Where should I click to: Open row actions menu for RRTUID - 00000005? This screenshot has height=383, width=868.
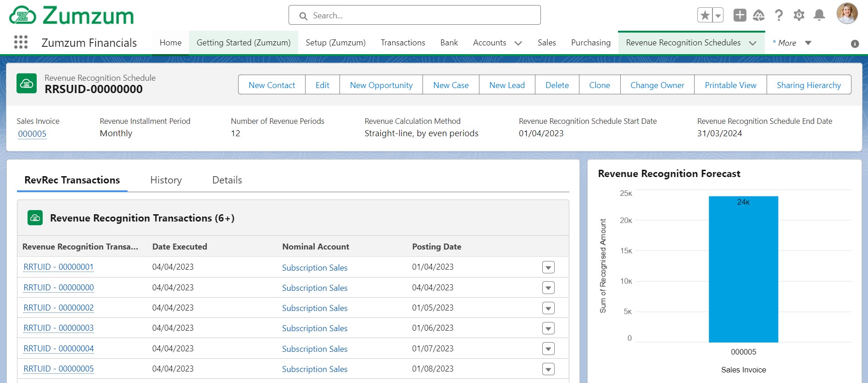click(x=548, y=369)
